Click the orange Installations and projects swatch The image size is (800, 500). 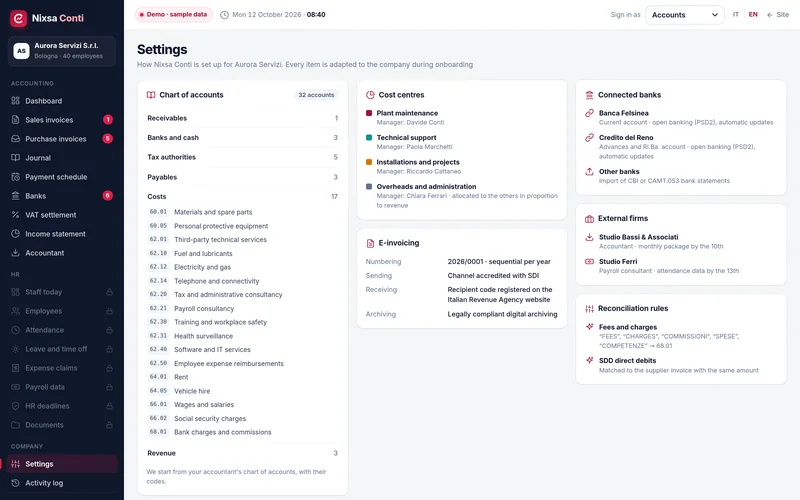tap(369, 162)
